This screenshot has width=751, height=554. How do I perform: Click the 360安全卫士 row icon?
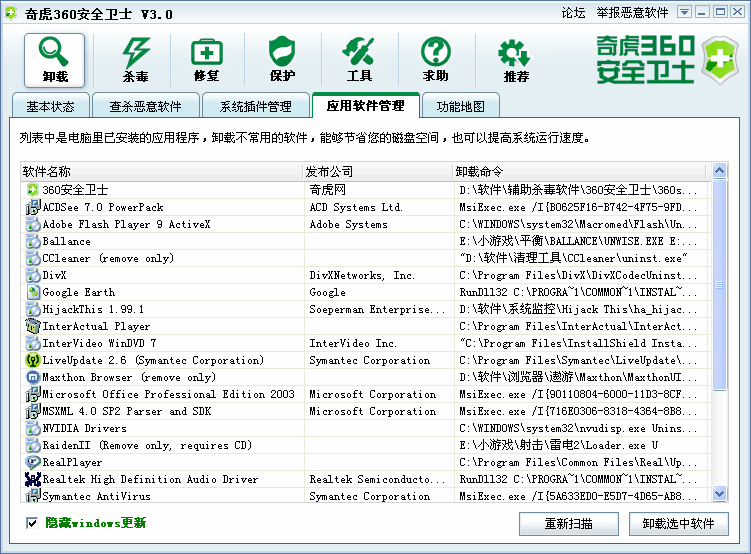[33, 190]
